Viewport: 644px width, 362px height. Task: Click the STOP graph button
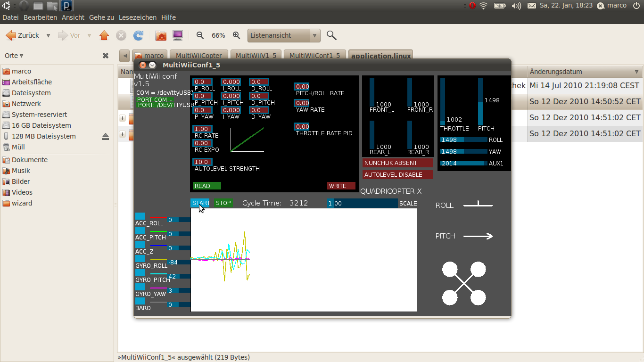[223, 203]
